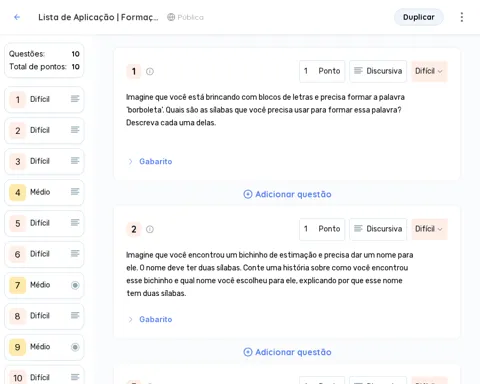Click the borboleta question text
Screen dimensions: 480x384
tap(265, 110)
